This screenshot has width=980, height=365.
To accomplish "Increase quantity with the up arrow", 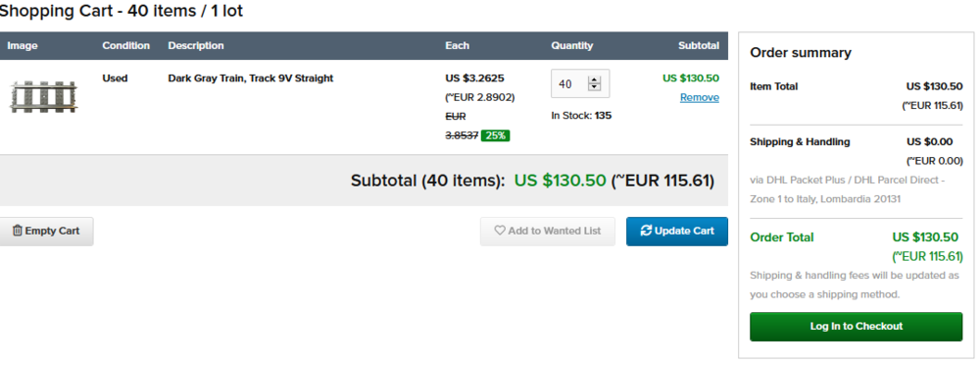I will (x=595, y=79).
